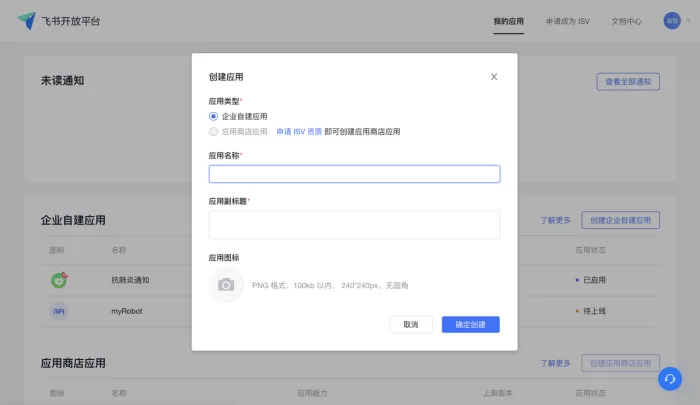
Task: Upload an app icon via the camera placeholder
Action: [x=226, y=285]
